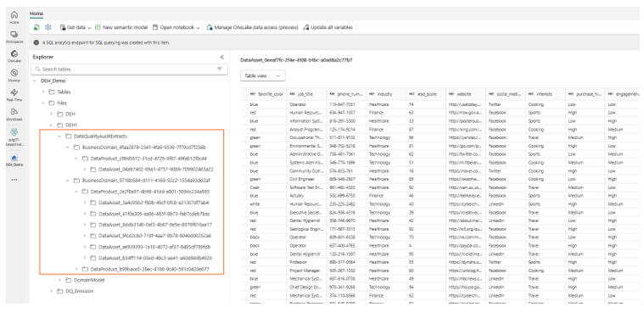This screenshot has width=644, height=318.
Task: Expand the Tables folder in Explorer
Action: [x=43, y=92]
